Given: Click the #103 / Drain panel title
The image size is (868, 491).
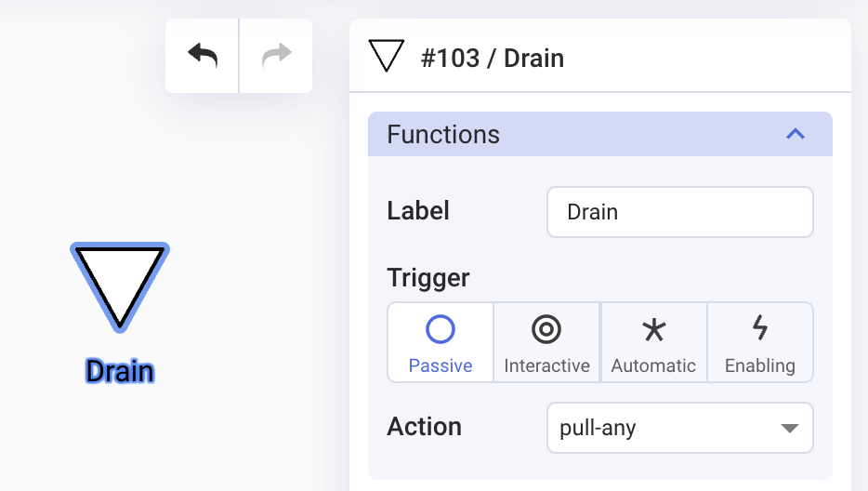Looking at the screenshot, I should pos(493,59).
